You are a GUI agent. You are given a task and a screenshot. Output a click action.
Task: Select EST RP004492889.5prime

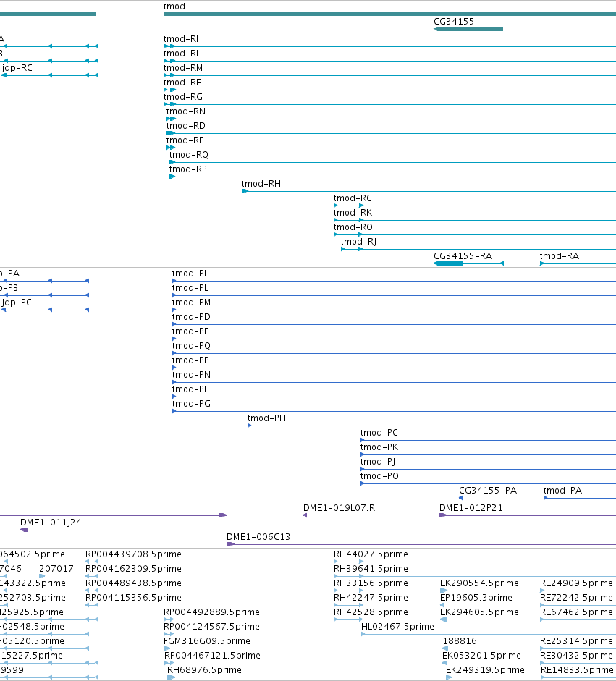pyautogui.click(x=211, y=612)
